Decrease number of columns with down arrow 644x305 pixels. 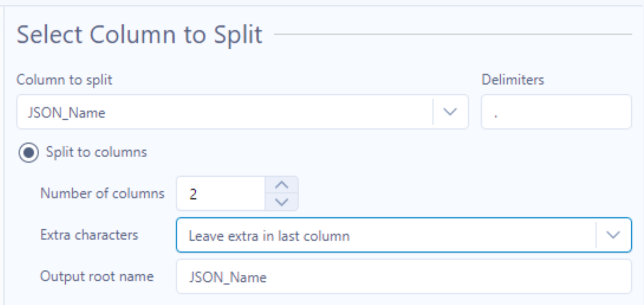282,202
